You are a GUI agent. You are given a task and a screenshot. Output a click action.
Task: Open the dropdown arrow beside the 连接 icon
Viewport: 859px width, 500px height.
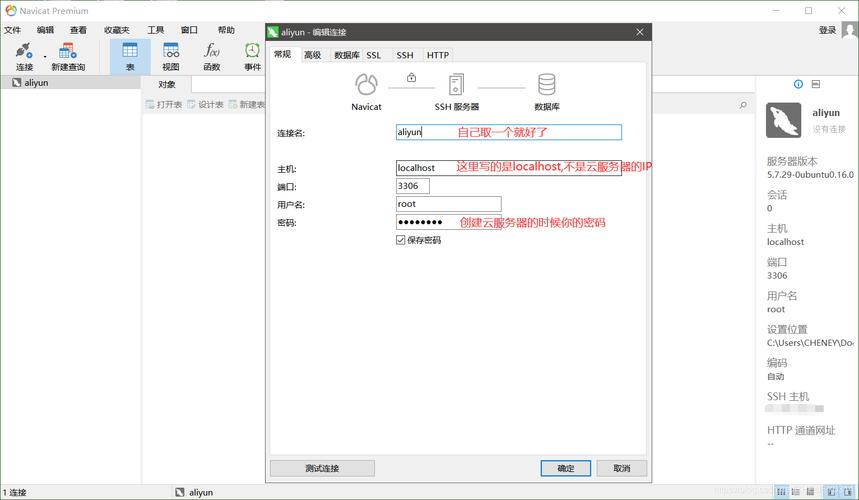[45, 56]
